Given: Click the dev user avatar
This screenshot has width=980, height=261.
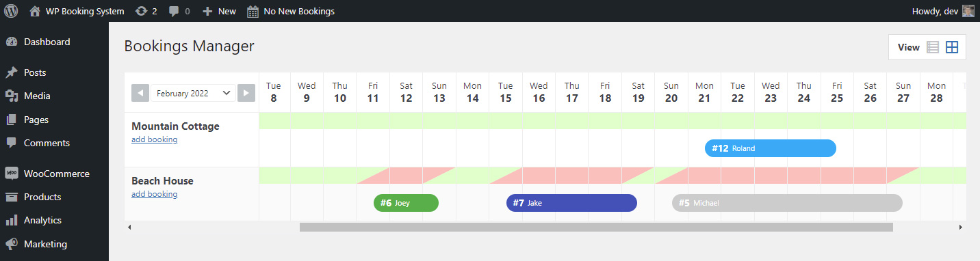Looking at the screenshot, I should pyautogui.click(x=968, y=11).
